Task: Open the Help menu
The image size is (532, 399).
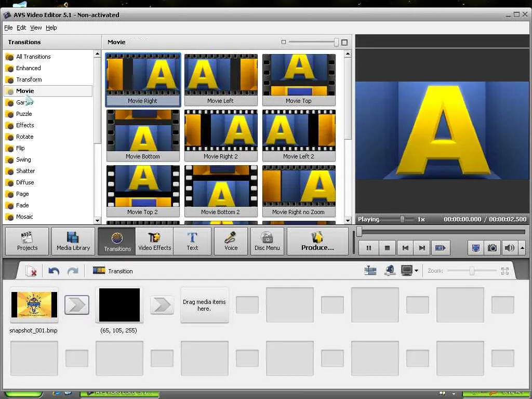Action: pos(51,28)
